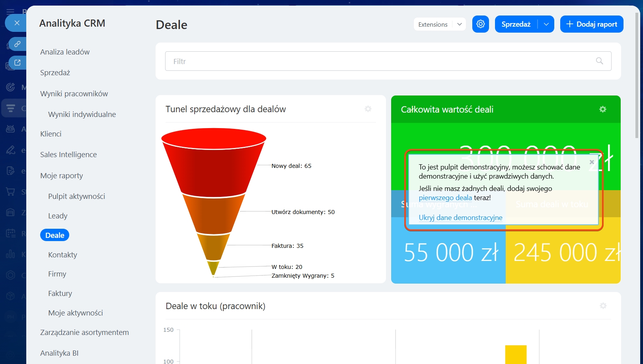
Task: Close the Analityka CRM slider panel
Action: (x=17, y=23)
